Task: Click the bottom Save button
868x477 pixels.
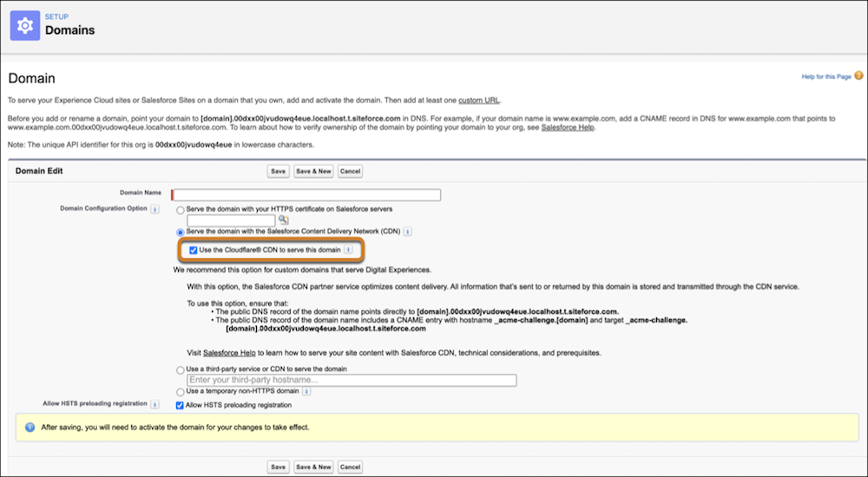Action: tap(278, 467)
